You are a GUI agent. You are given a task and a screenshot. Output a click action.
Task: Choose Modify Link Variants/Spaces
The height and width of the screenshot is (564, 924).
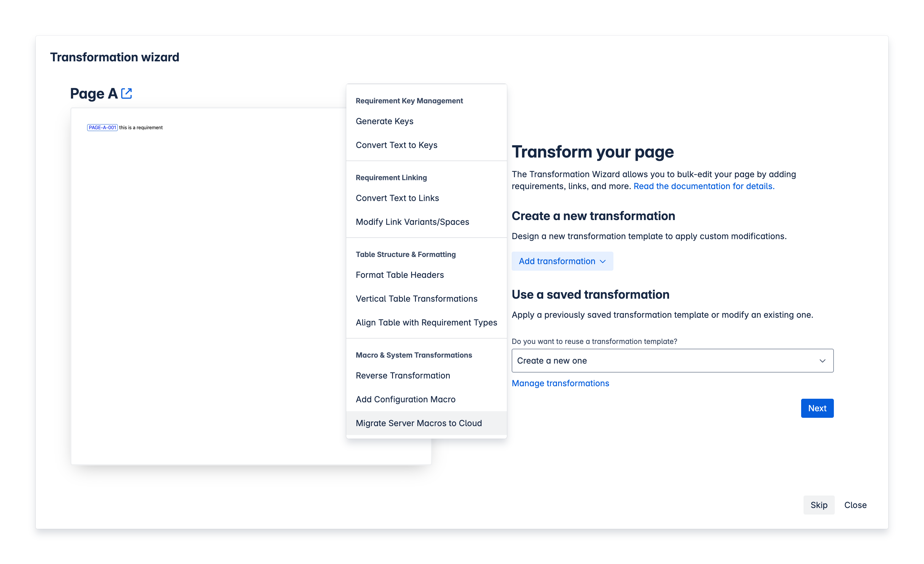tap(413, 221)
